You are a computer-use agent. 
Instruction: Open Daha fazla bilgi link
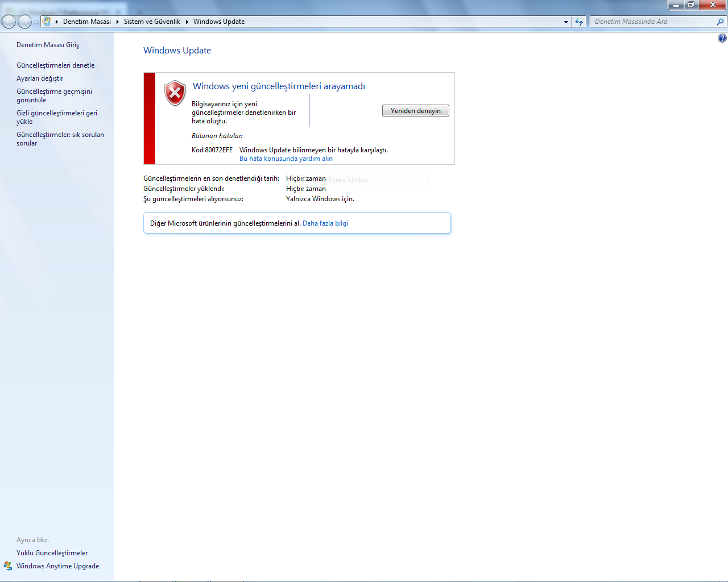[x=325, y=223]
